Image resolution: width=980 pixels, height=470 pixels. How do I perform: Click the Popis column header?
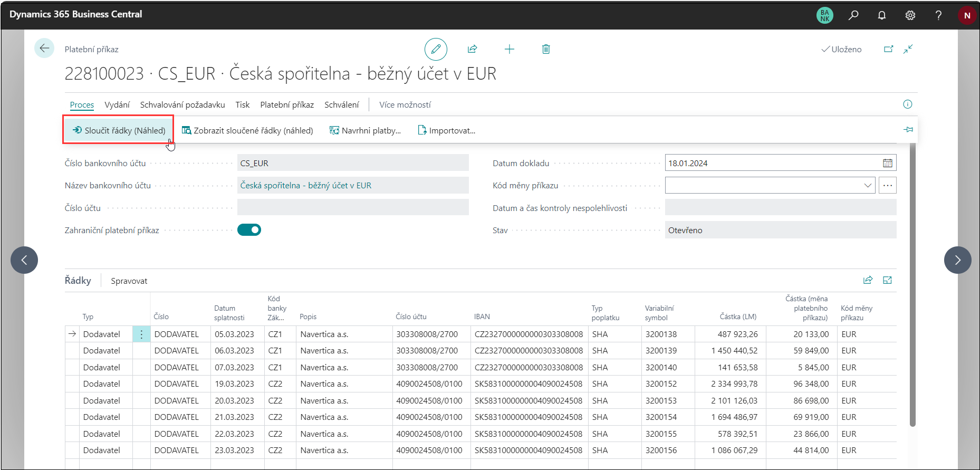(308, 317)
